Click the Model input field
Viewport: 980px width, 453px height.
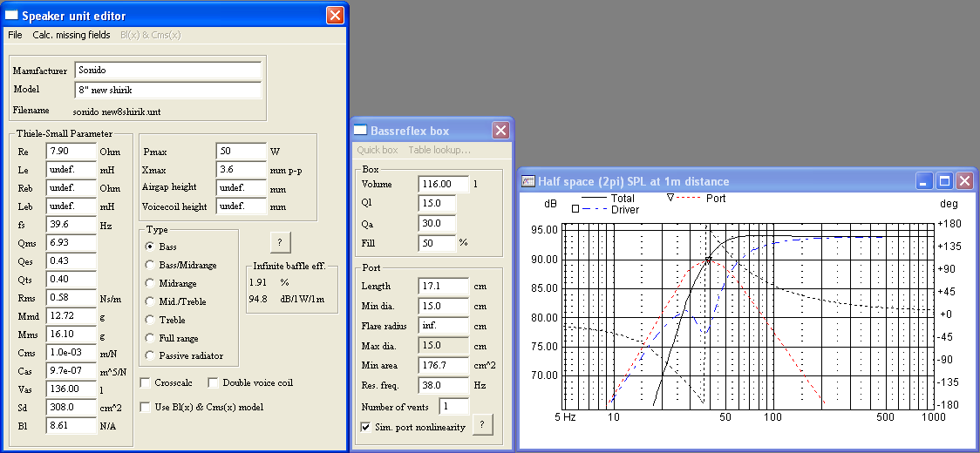pos(168,90)
